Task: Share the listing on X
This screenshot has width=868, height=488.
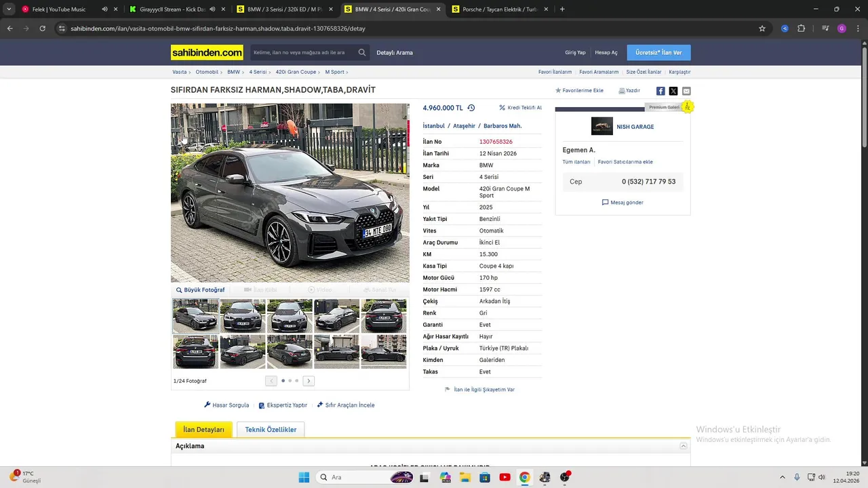Action: (x=673, y=91)
